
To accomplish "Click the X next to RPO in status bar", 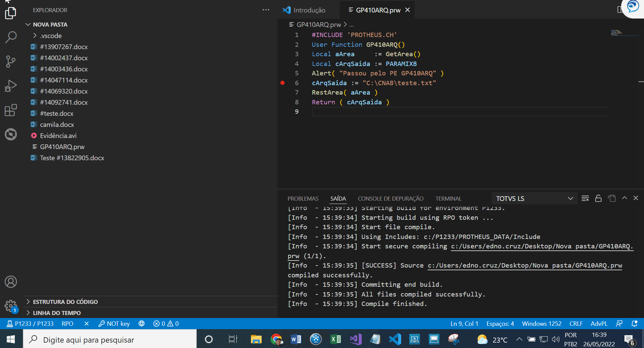I will tap(87, 323).
